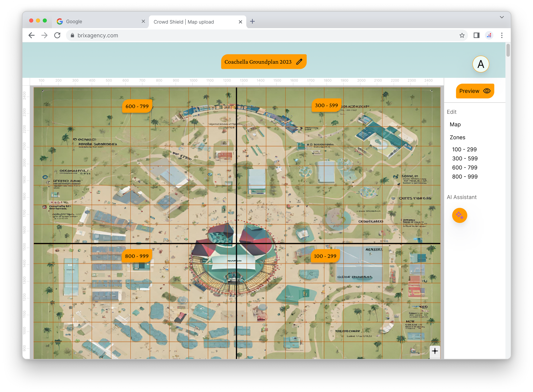Screen dimensions: 533x392
Task: Select zone 100 - 299 in the sidebar
Action: (x=464, y=149)
